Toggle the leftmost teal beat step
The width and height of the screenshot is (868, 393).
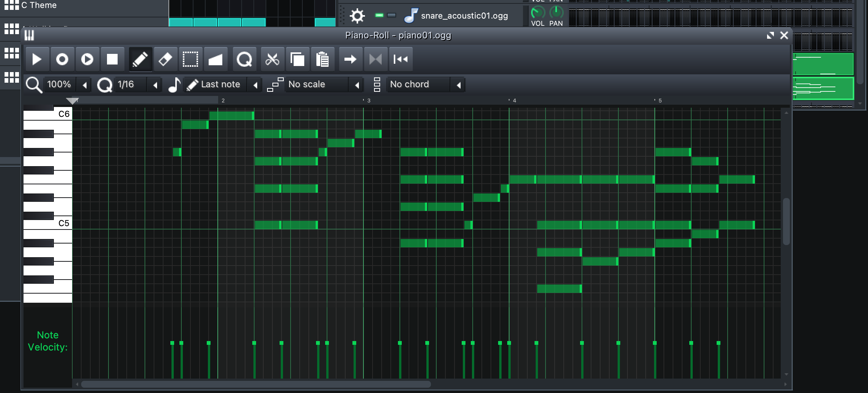click(181, 22)
